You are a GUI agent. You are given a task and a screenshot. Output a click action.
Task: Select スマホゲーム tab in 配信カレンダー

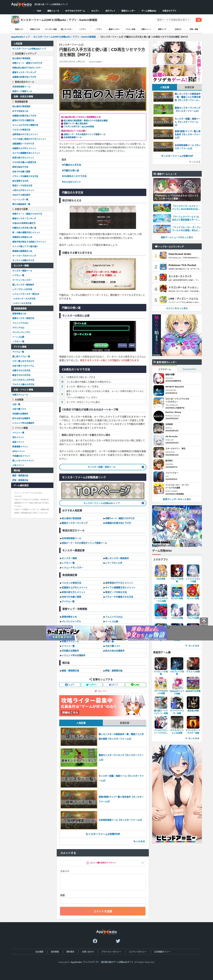[x=164, y=369]
